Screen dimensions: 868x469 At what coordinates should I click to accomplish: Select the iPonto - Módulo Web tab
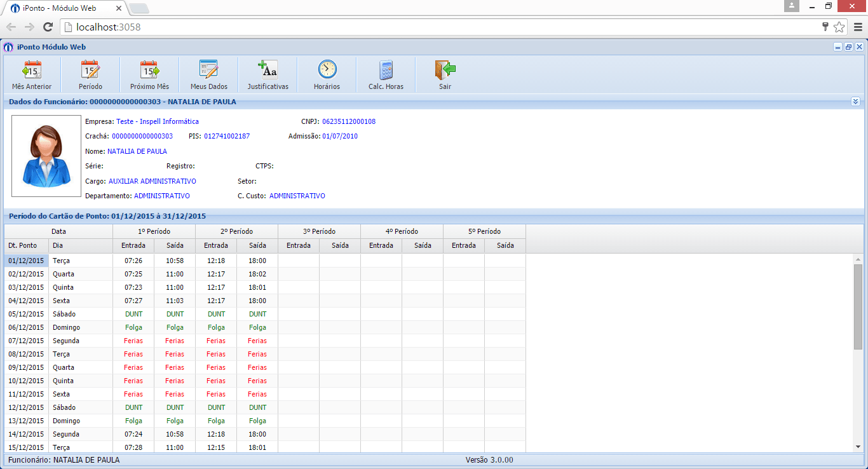(64, 8)
